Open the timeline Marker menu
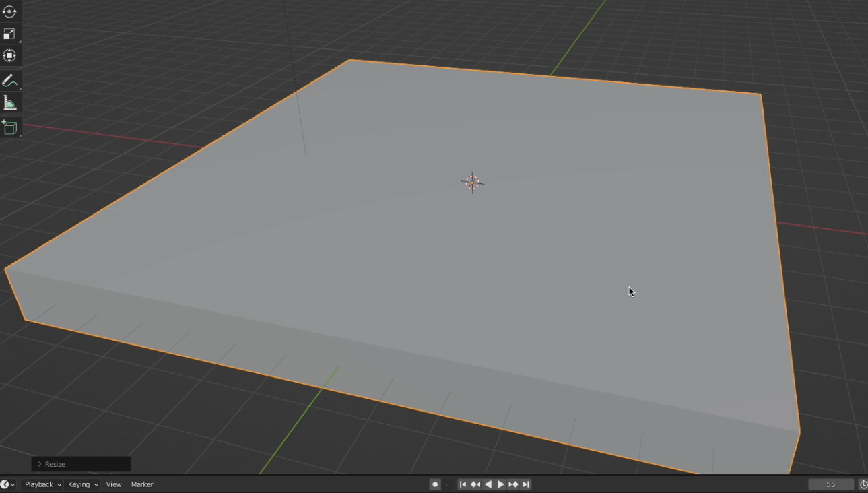 142,484
